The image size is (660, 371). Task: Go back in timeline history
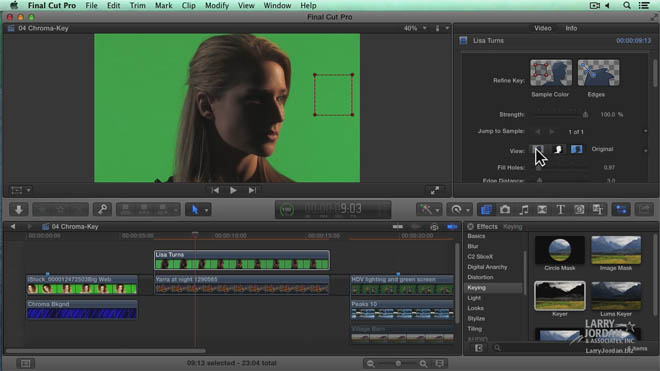13,227
